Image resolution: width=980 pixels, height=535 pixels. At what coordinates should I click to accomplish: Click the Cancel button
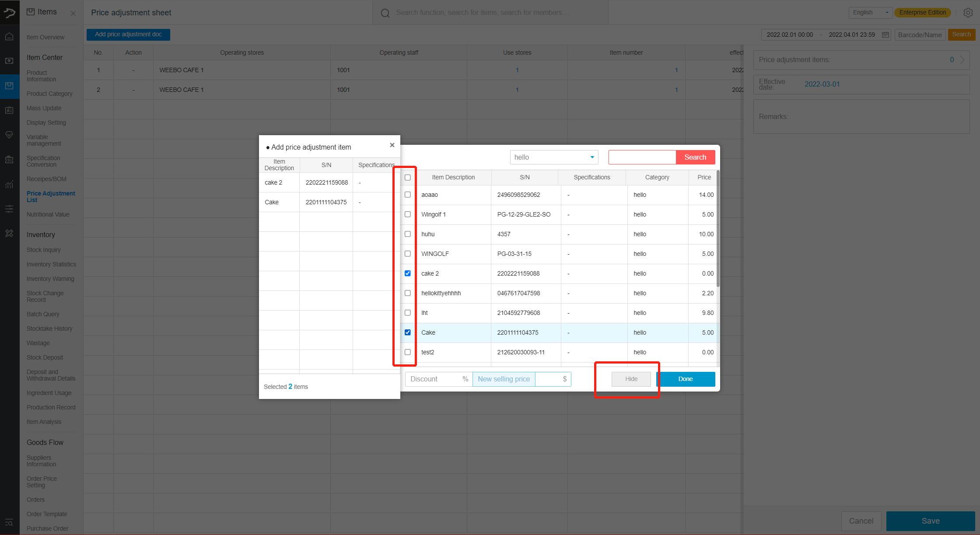861,521
